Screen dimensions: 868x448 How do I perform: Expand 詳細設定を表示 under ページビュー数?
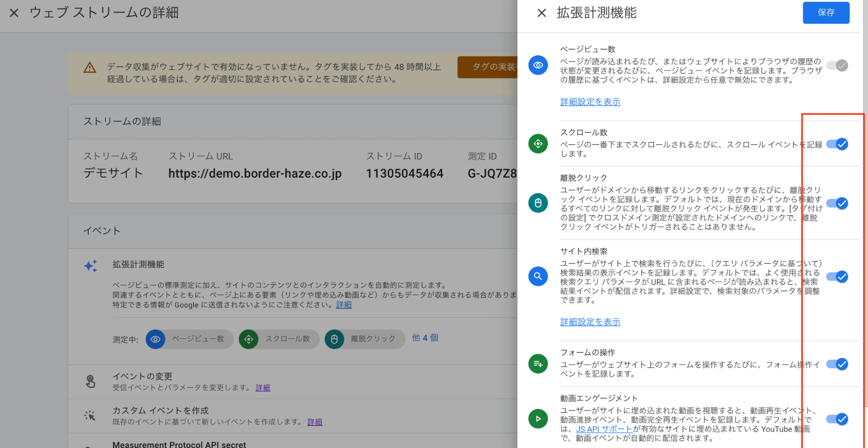coord(590,101)
